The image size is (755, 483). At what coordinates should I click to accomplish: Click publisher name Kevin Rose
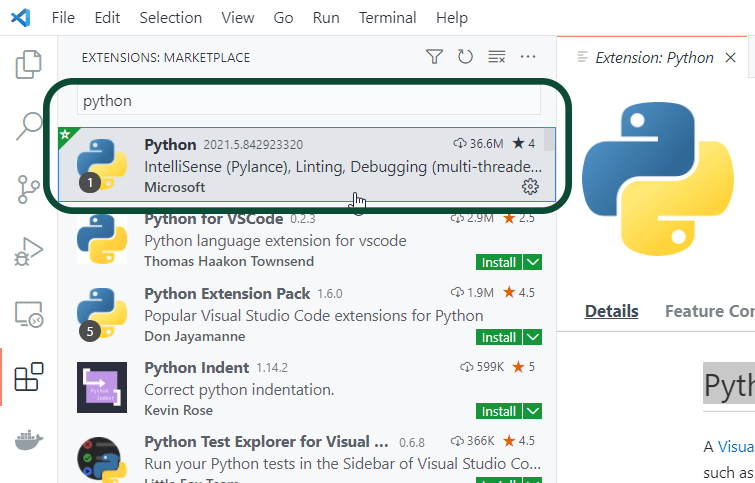pos(178,410)
